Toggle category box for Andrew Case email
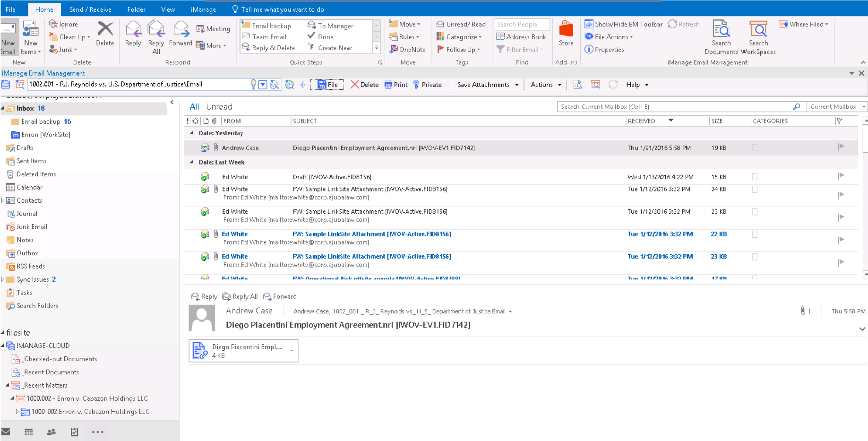The image size is (868, 441). click(x=755, y=148)
